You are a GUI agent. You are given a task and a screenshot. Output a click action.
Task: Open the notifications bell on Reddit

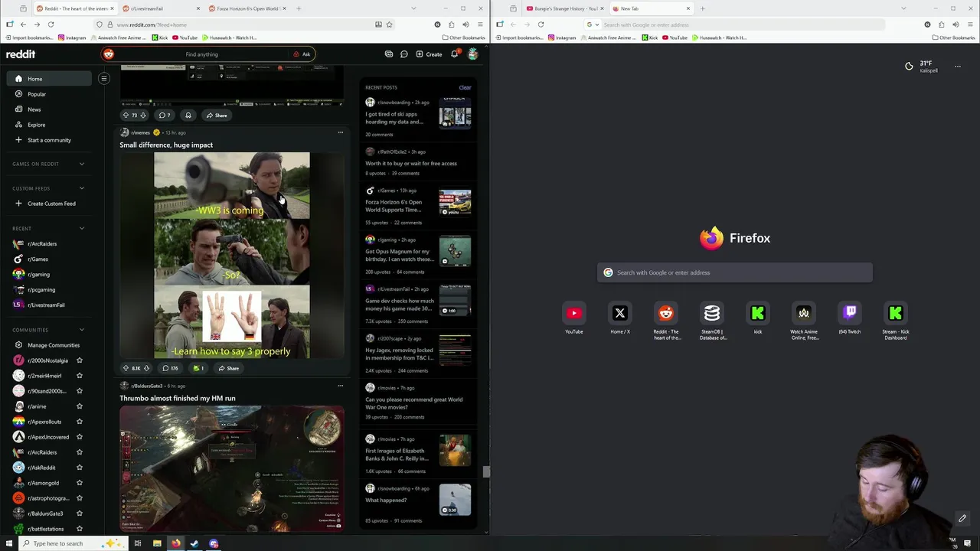[x=454, y=54]
